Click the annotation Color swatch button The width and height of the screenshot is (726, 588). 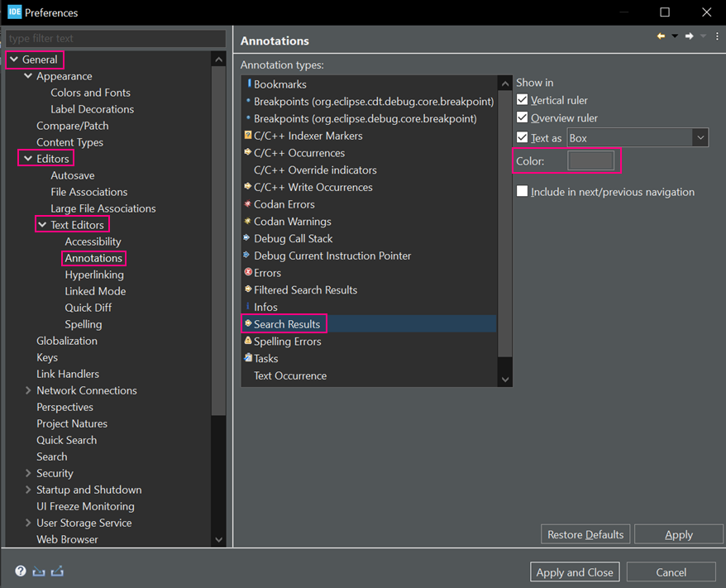pyautogui.click(x=590, y=160)
